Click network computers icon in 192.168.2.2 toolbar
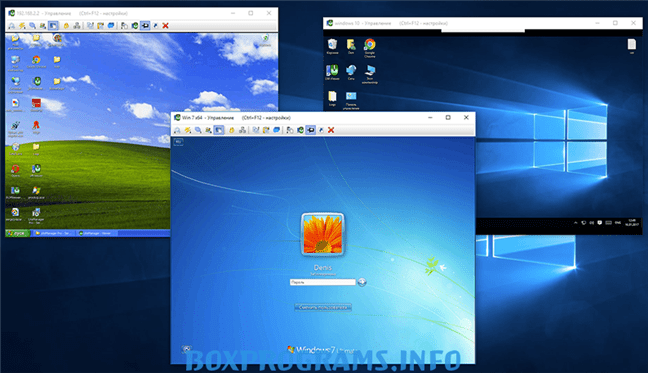Screen dimensions: 648x373 pyautogui.click(x=77, y=26)
